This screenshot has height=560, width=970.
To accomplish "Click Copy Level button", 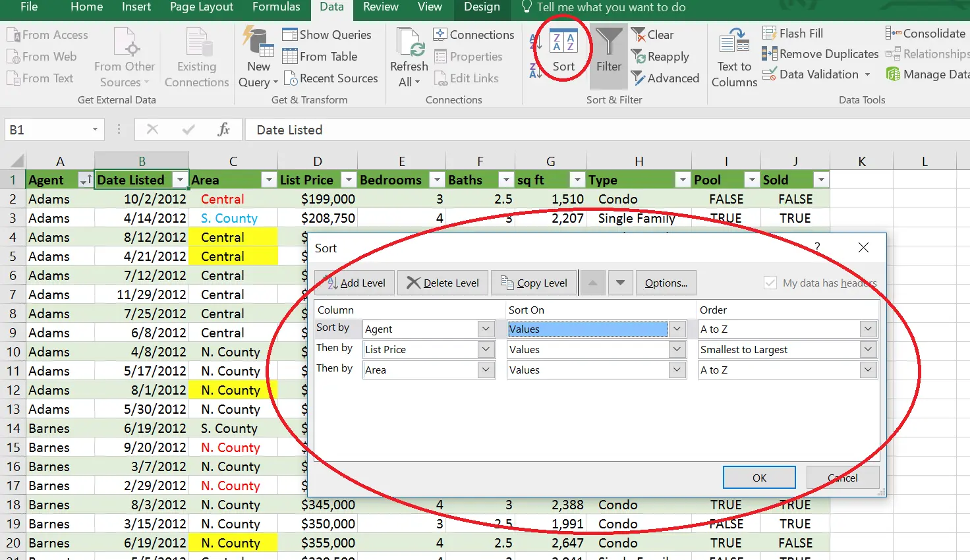I will pyautogui.click(x=534, y=283).
